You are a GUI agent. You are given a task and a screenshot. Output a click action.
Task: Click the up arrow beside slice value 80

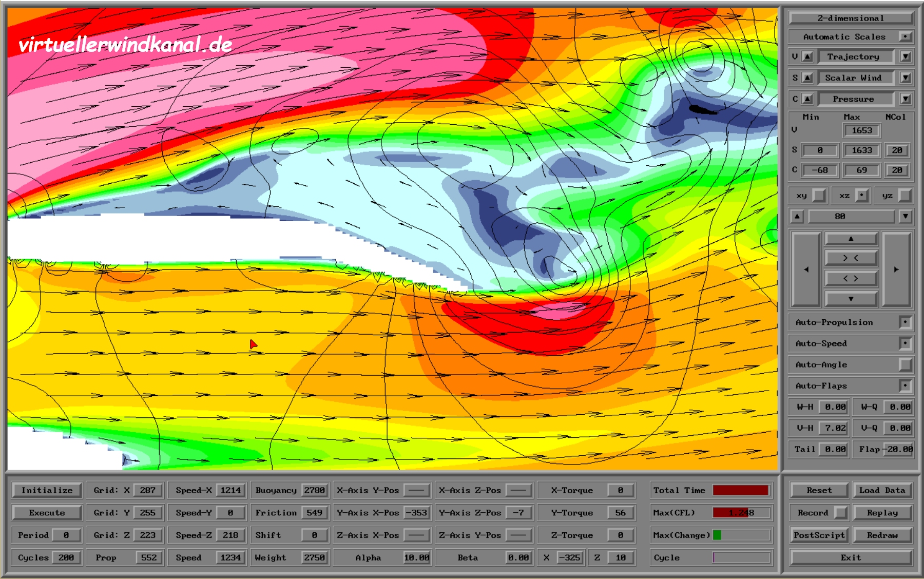[797, 217]
